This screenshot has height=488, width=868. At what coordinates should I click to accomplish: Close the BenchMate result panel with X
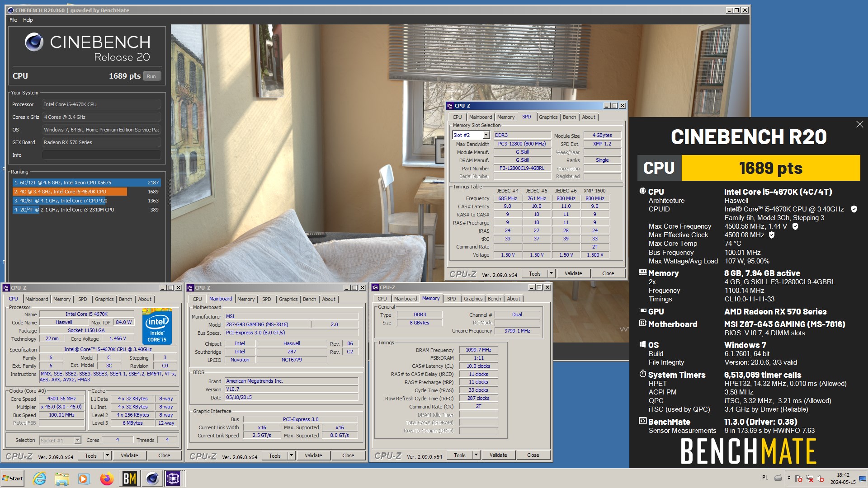click(x=859, y=124)
